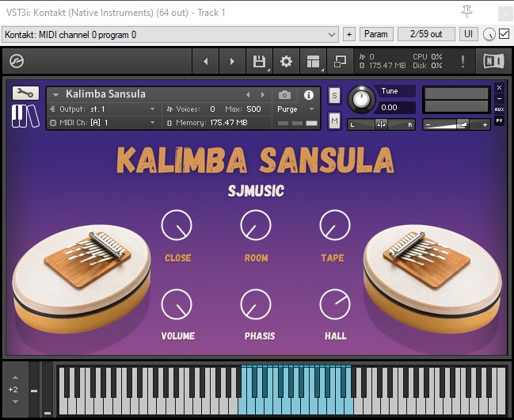Solo the Kalimba Sansula instrument

tap(334, 95)
